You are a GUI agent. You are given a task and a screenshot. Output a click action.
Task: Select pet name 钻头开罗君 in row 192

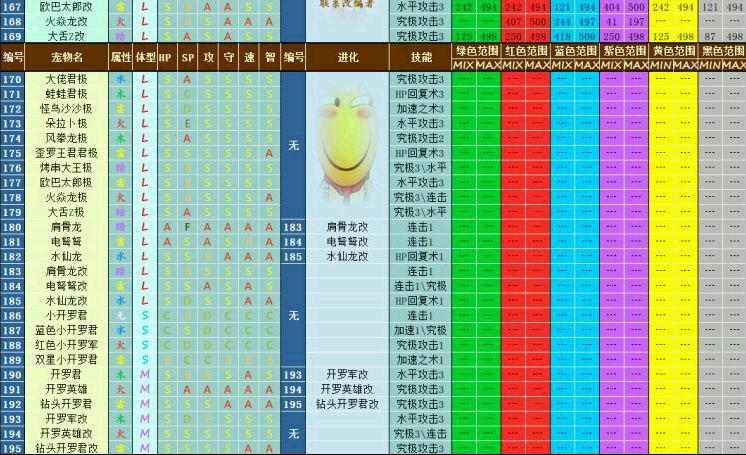tap(67, 404)
